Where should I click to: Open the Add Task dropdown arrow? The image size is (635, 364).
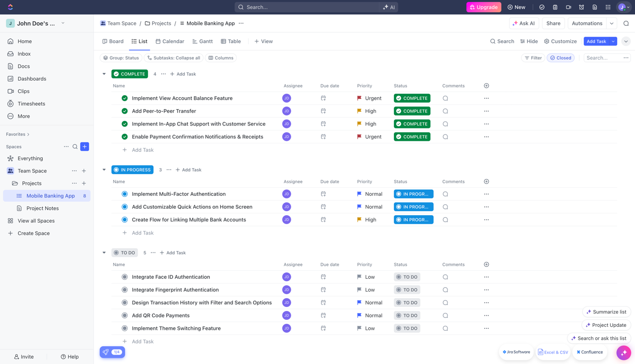pyautogui.click(x=612, y=41)
